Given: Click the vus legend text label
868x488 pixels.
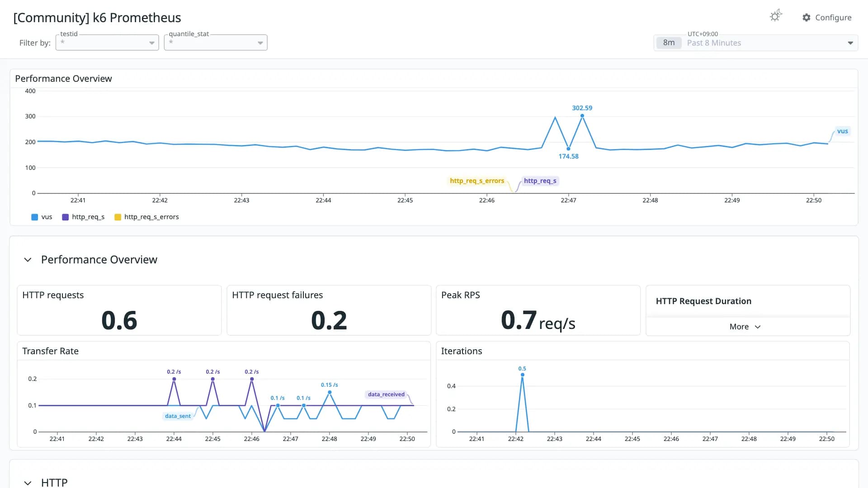Looking at the screenshot, I should tap(47, 217).
